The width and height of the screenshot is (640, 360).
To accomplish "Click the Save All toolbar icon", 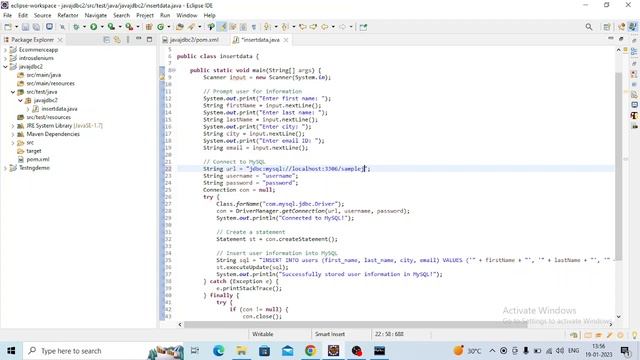I will click(36, 27).
